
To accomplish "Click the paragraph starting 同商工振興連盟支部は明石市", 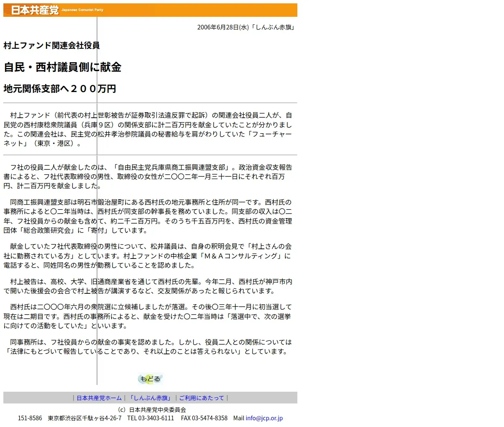I will 148,216.
